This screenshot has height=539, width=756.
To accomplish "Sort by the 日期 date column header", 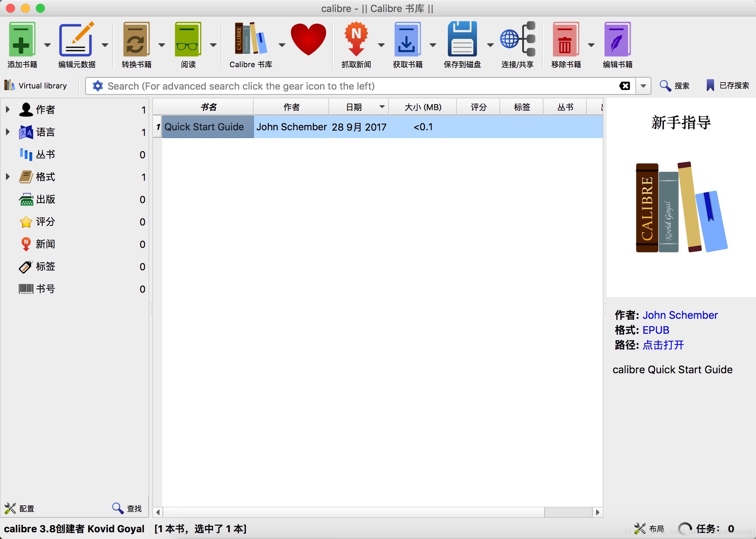I will (x=359, y=107).
